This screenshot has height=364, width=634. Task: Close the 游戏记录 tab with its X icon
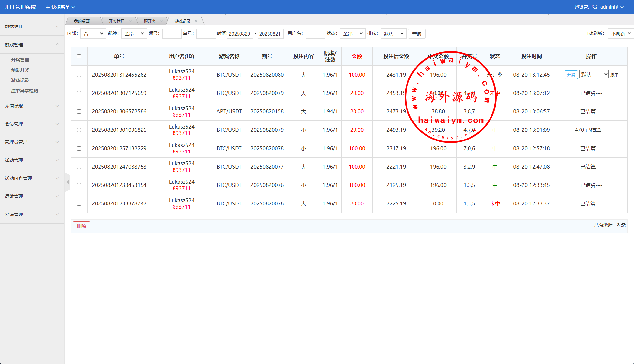[196, 21]
